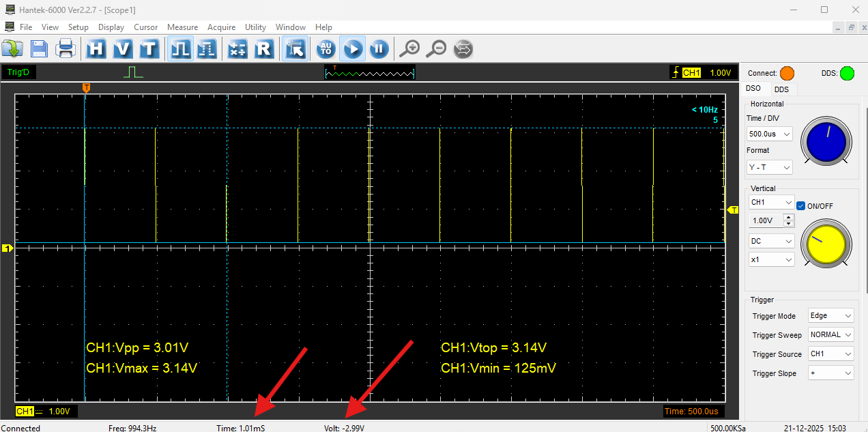The image size is (868, 432).
Task: Toggle the solid square wave toolbar icon
Action: [180, 48]
